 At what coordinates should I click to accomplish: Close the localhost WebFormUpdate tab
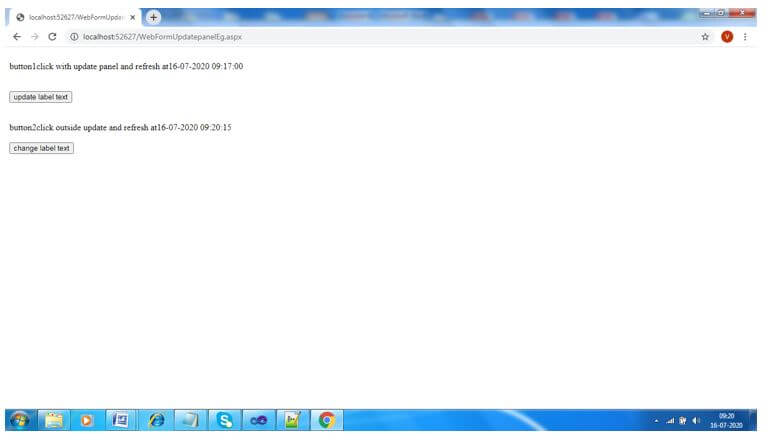point(132,17)
